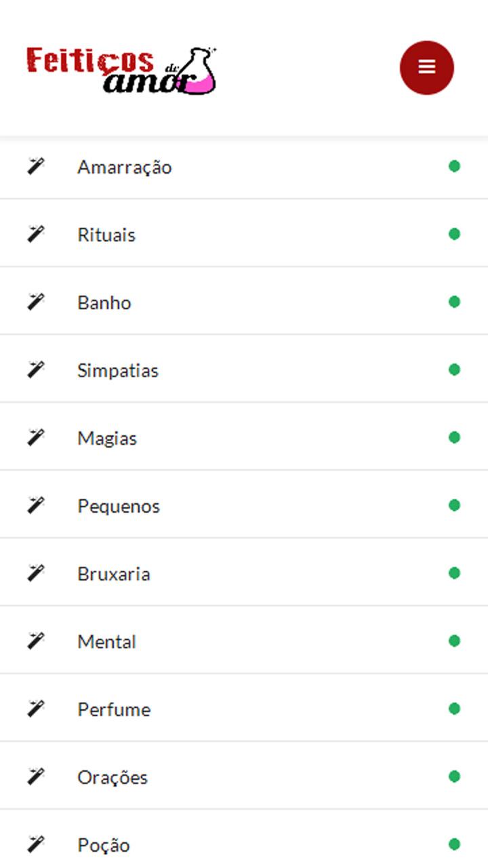
Task: Click the green dot on Pequenos row
Action: [454, 505]
